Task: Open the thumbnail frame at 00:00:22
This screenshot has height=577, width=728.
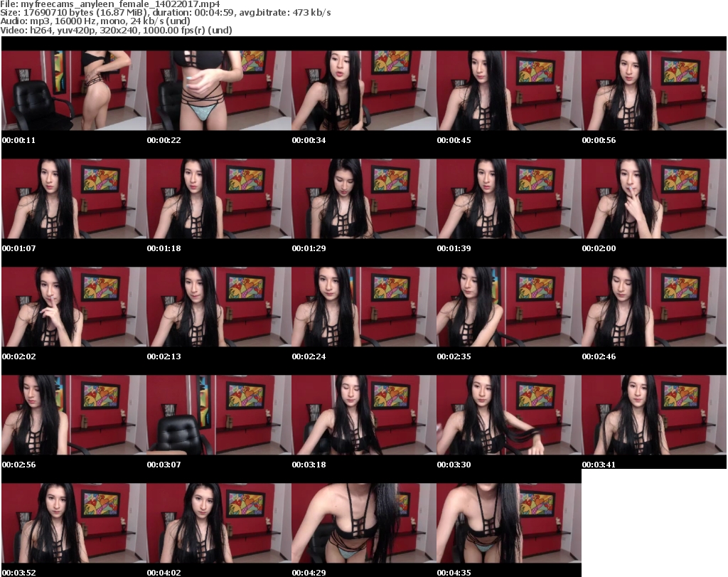Action: [219, 90]
